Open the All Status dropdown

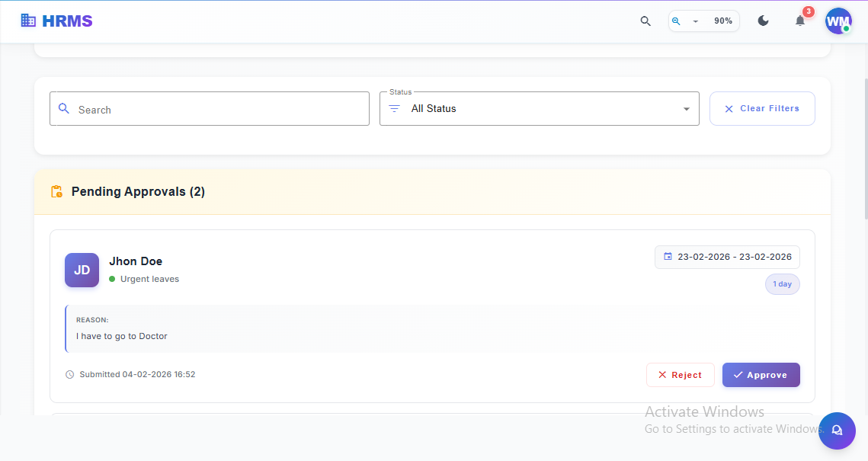(540, 108)
